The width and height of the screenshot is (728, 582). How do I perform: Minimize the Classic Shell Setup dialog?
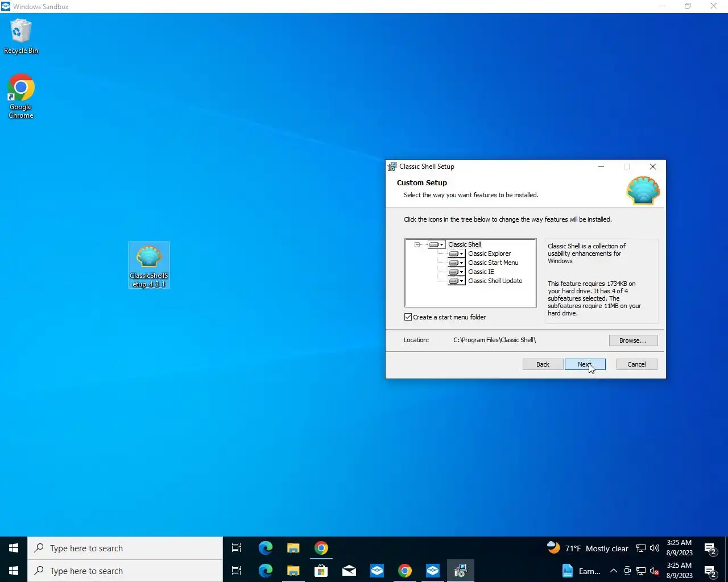coord(601,167)
